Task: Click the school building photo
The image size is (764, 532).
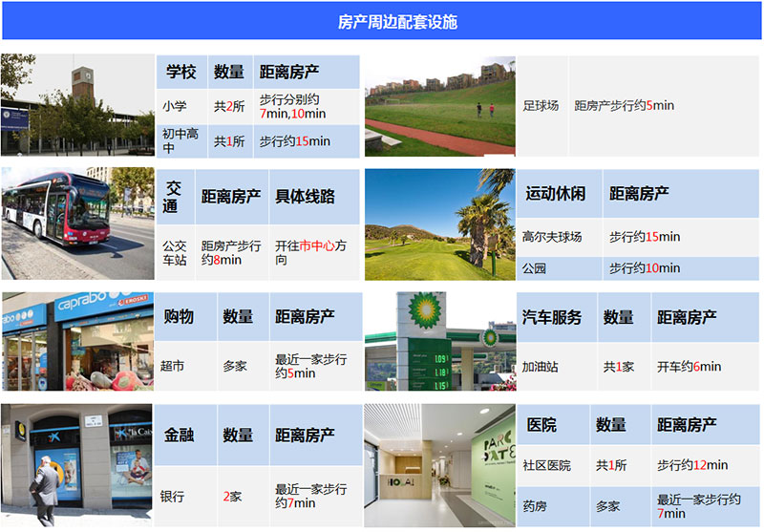Action: tap(77, 105)
